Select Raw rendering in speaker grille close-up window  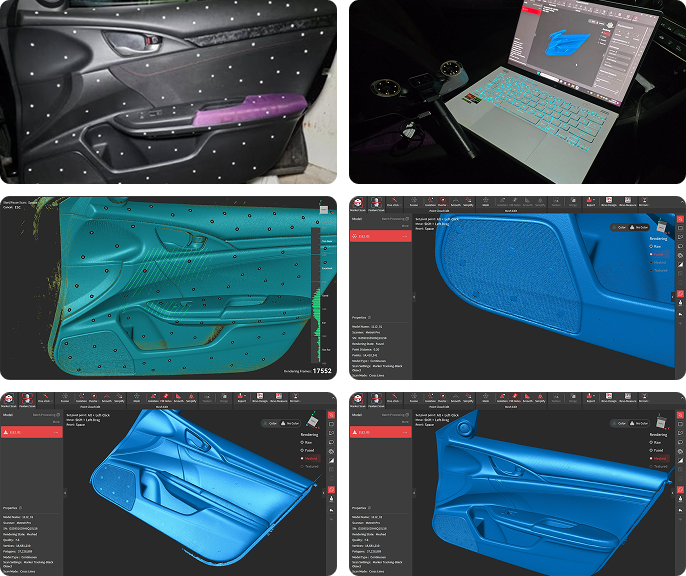[x=653, y=245]
